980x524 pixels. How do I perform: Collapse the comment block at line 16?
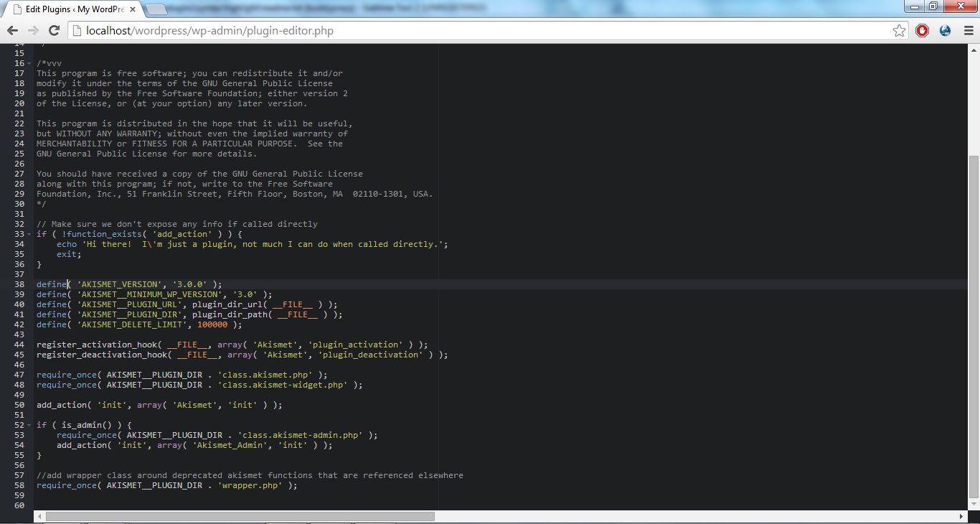pyautogui.click(x=29, y=63)
